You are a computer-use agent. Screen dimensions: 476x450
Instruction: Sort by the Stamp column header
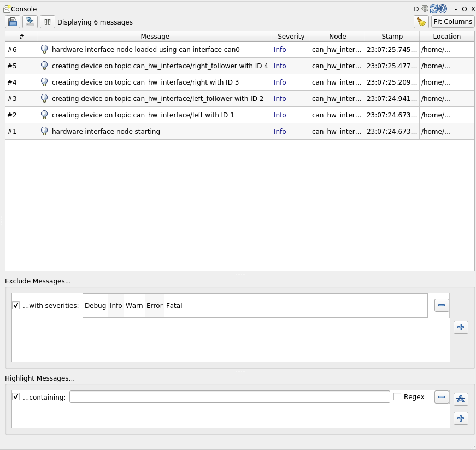point(392,36)
